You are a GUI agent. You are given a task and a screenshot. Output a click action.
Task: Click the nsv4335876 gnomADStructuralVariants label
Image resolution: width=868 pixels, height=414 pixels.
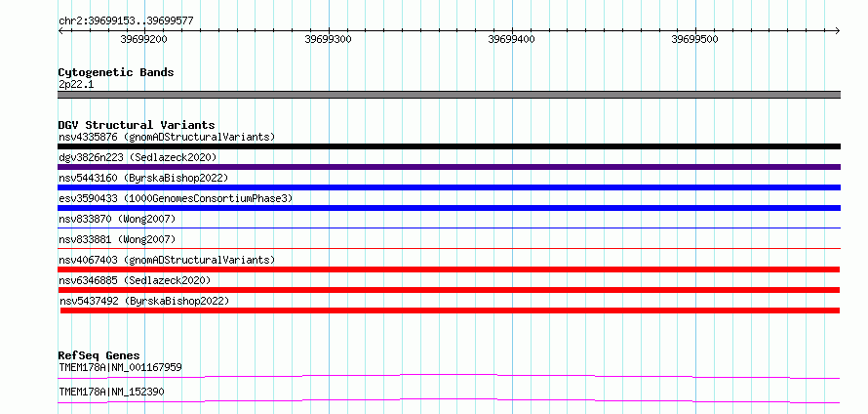[167, 137]
